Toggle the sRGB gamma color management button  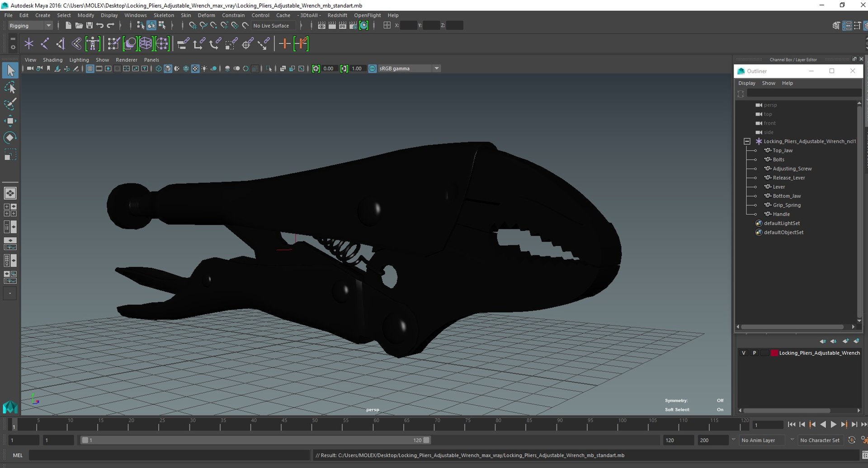[x=372, y=69]
